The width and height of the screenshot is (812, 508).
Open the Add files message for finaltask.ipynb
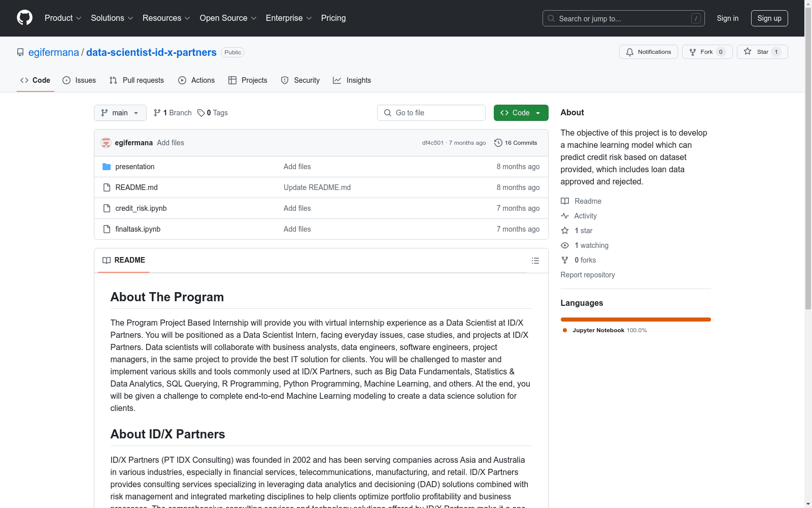coord(297,229)
